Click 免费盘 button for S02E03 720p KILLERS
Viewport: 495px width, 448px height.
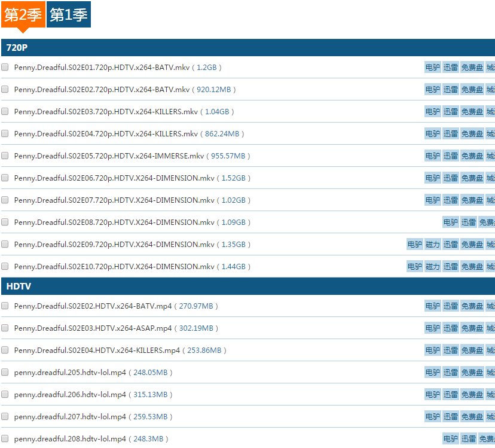[472, 112]
